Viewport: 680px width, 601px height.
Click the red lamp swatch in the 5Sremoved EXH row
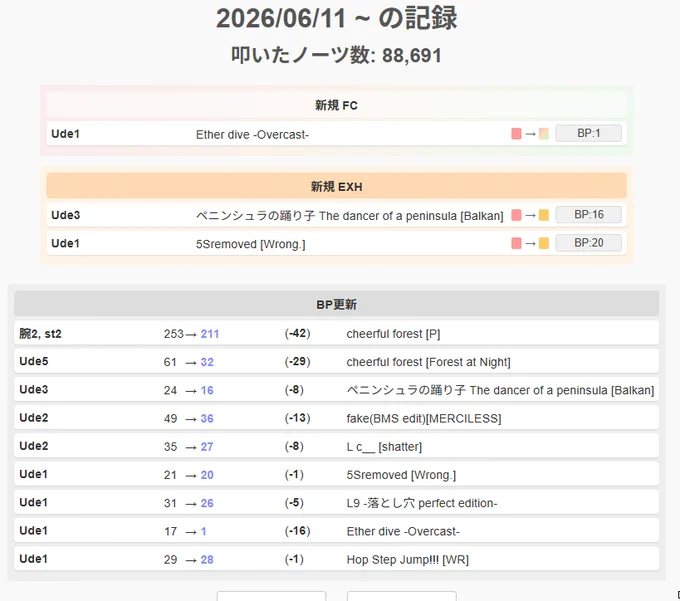point(516,243)
